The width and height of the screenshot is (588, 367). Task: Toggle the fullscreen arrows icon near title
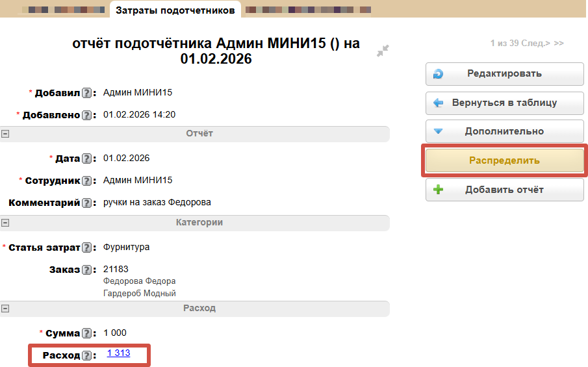click(383, 51)
